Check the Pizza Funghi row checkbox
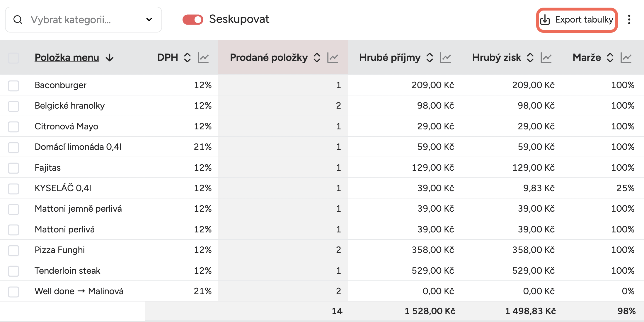 pos(13,250)
